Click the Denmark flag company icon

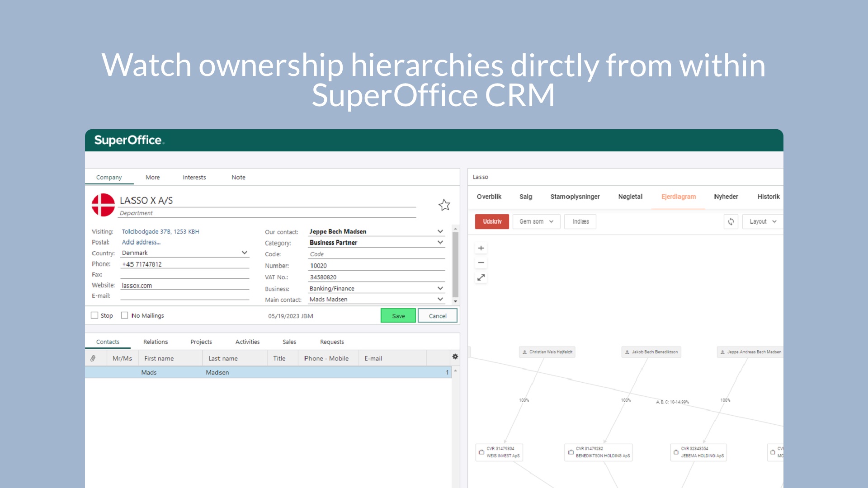coord(104,205)
